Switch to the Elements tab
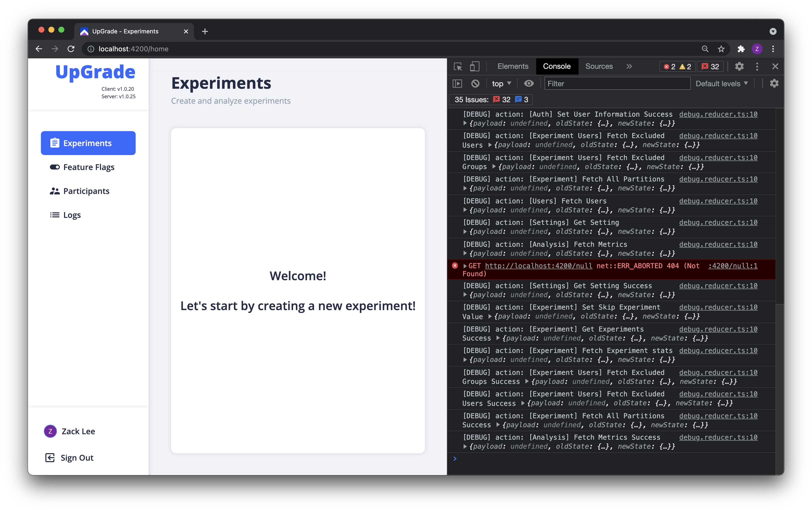 pos(512,66)
